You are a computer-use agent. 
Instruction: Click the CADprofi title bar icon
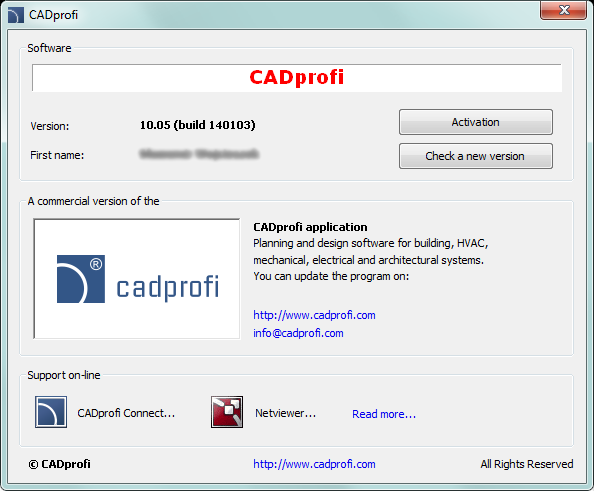(x=16, y=15)
